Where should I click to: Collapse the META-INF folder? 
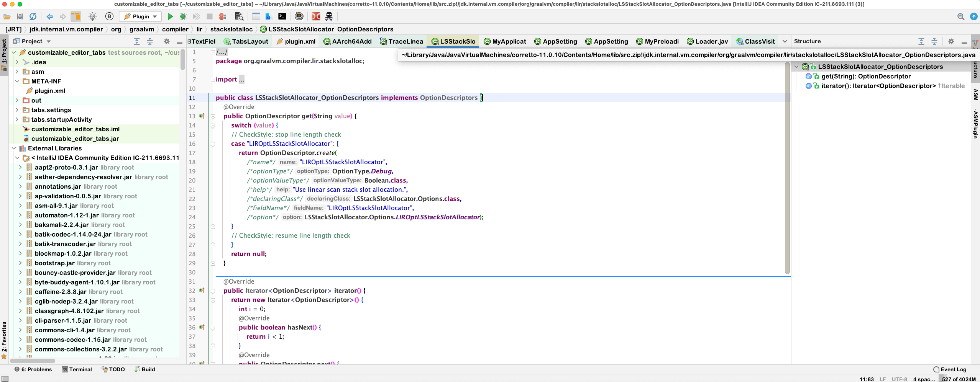pos(17,81)
